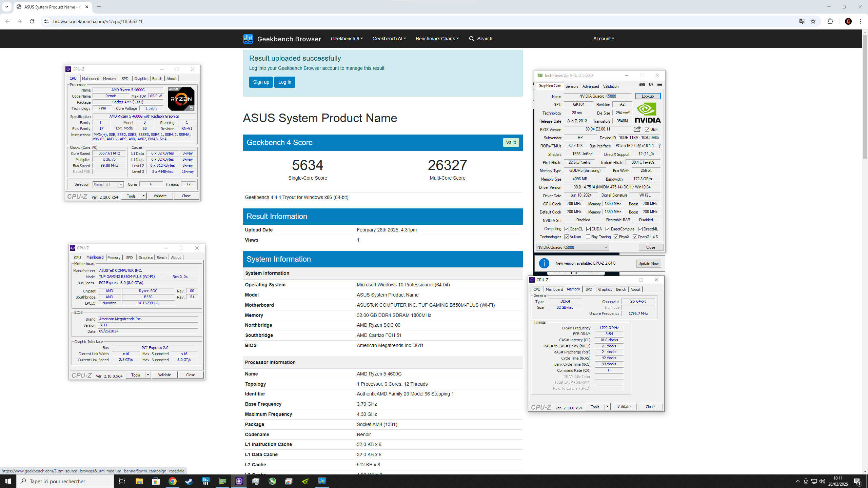Screen dimensions: 868x488
Task: Open the site information icon in address bar
Action: pyautogui.click(x=46, y=21)
